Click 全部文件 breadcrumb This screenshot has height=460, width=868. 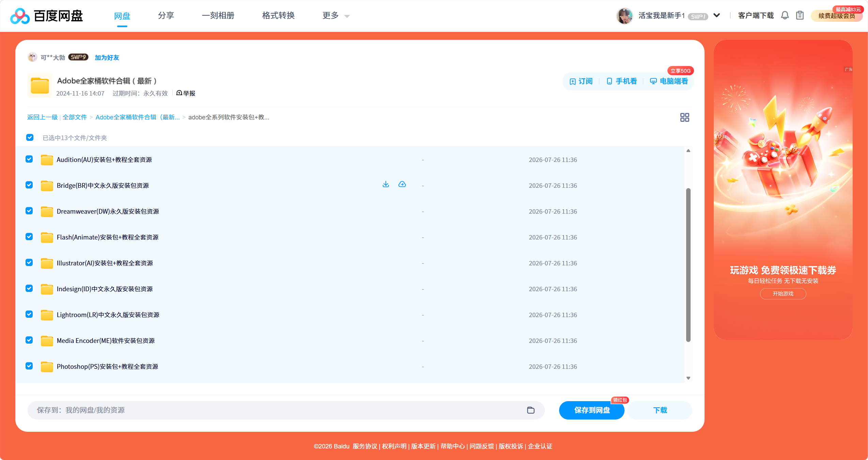click(75, 117)
